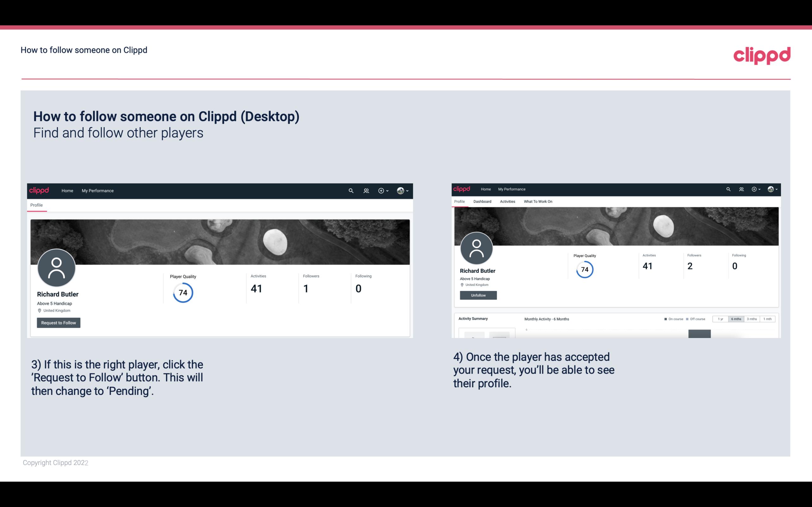812x507 pixels.
Task: Select the '6 mths' activity period toggle
Action: 736,319
